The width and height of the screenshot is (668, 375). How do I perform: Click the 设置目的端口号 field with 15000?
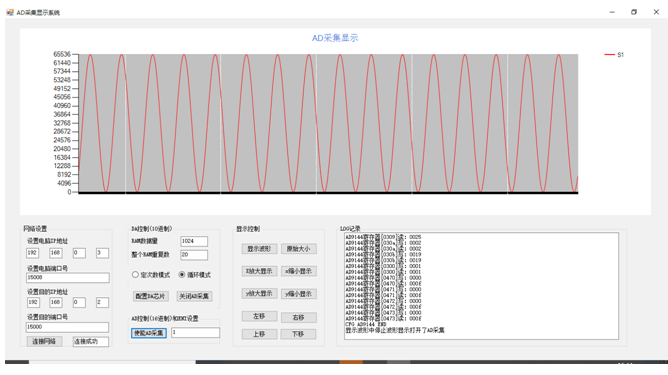pyautogui.click(x=67, y=327)
